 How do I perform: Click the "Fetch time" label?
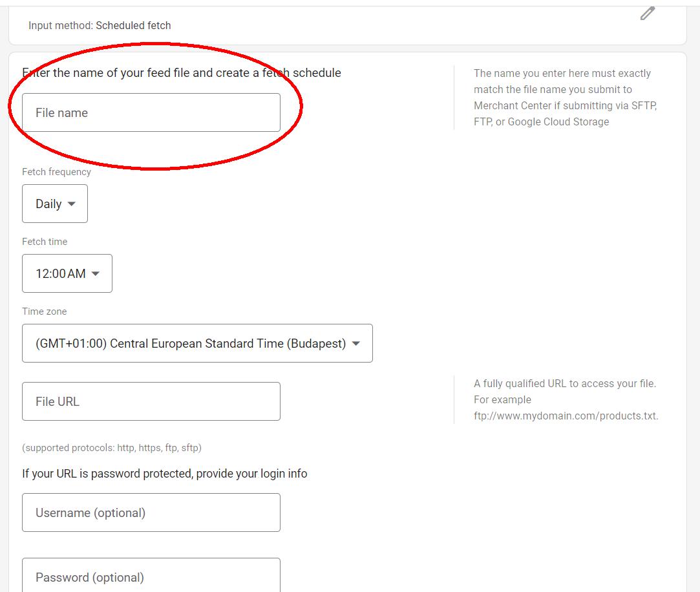click(x=45, y=242)
